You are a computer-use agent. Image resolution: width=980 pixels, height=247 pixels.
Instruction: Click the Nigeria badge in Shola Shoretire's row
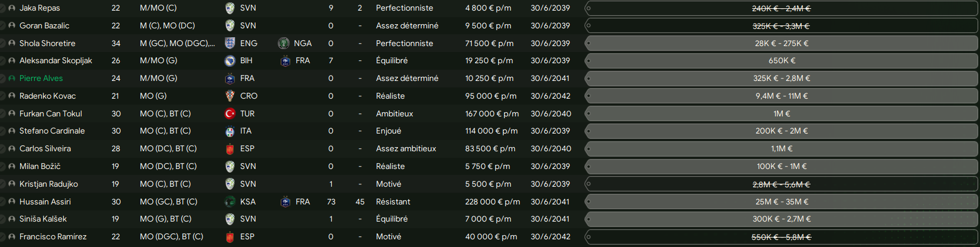(x=283, y=43)
